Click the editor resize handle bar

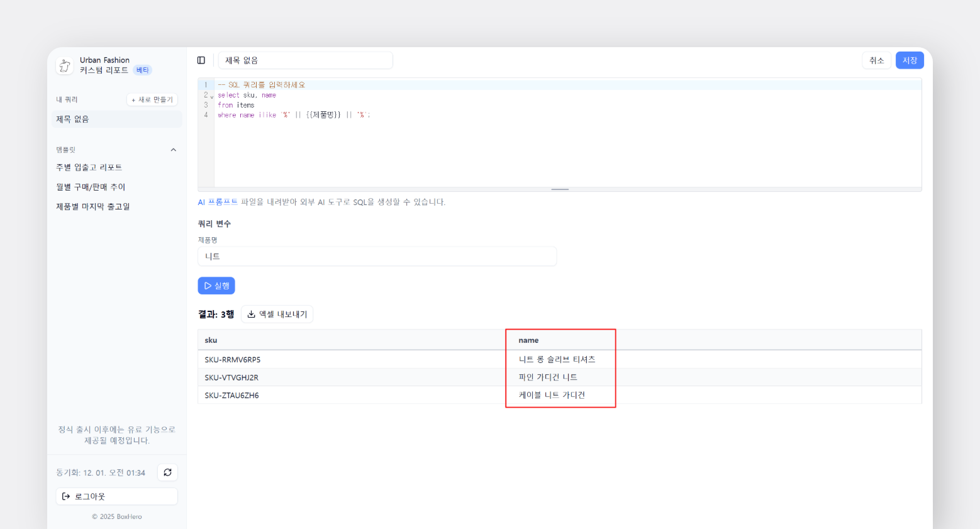(x=559, y=189)
